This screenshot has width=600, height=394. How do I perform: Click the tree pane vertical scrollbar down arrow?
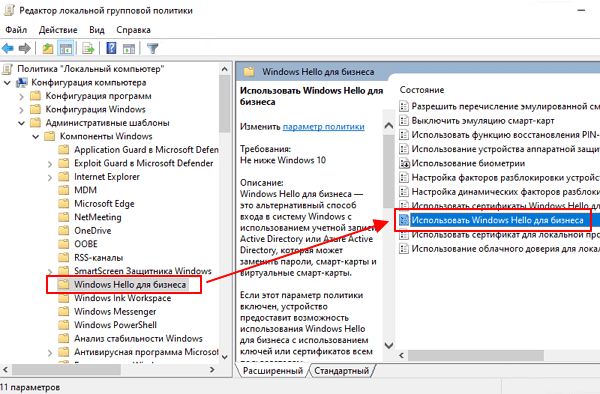tap(225, 357)
